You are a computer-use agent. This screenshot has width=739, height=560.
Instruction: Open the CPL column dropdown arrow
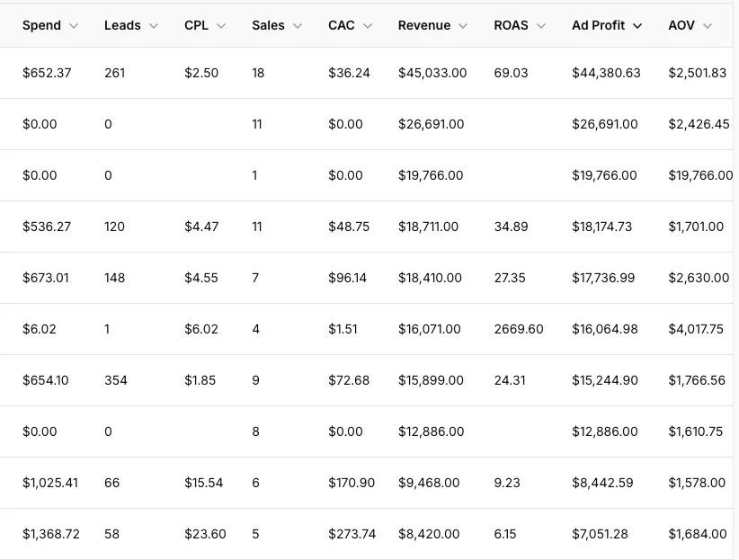[221, 26]
